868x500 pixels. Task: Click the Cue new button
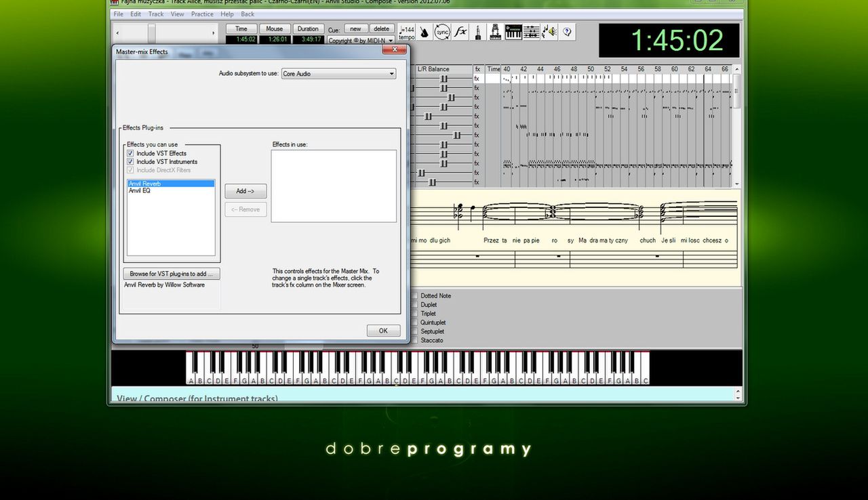click(x=355, y=29)
